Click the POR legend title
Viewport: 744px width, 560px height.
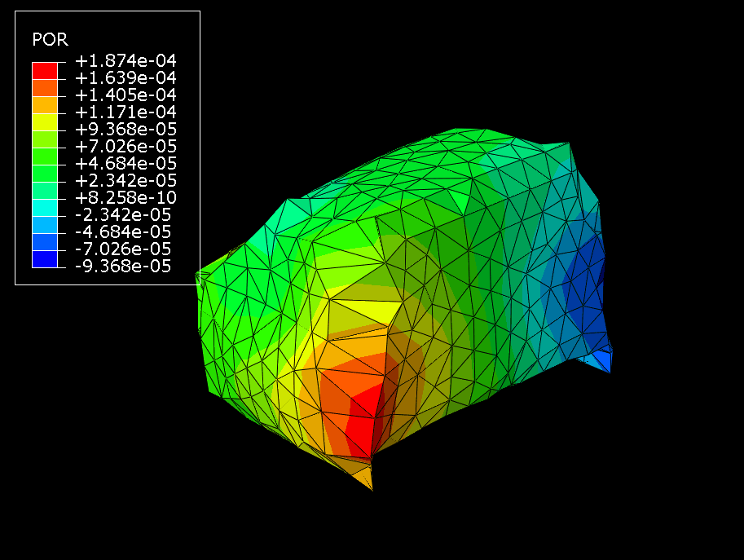tap(50, 39)
